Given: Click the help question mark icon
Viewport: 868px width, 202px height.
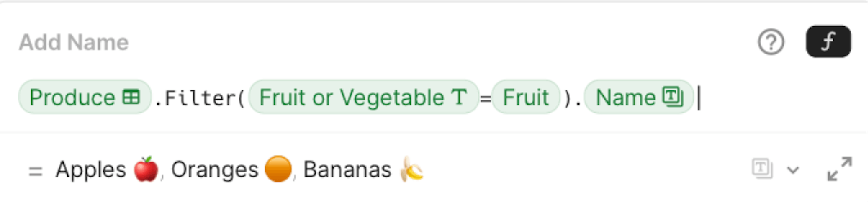Looking at the screenshot, I should [771, 42].
